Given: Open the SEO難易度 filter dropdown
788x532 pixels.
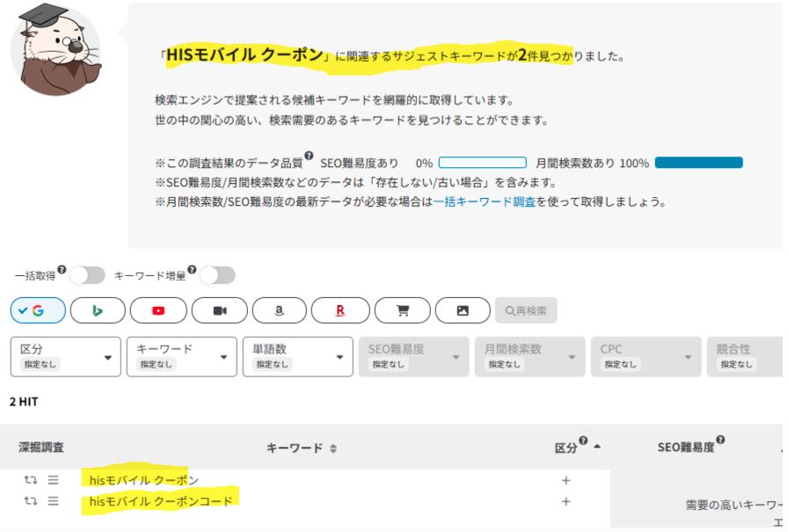Looking at the screenshot, I should (413, 357).
